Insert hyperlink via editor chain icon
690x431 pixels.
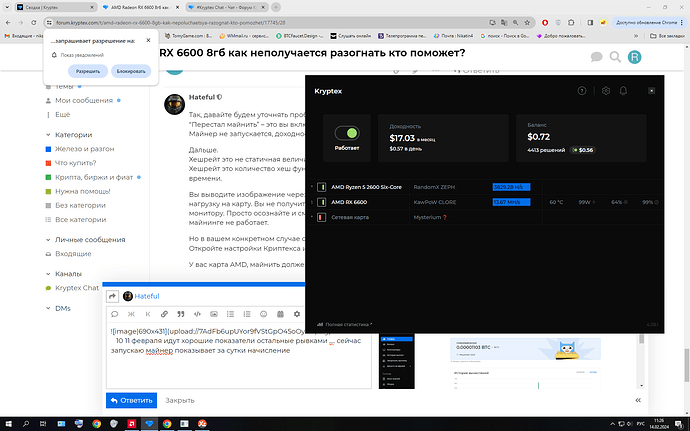pos(164,314)
